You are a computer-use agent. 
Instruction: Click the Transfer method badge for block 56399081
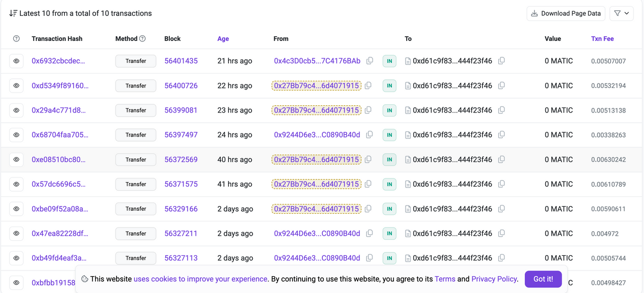pyautogui.click(x=136, y=110)
